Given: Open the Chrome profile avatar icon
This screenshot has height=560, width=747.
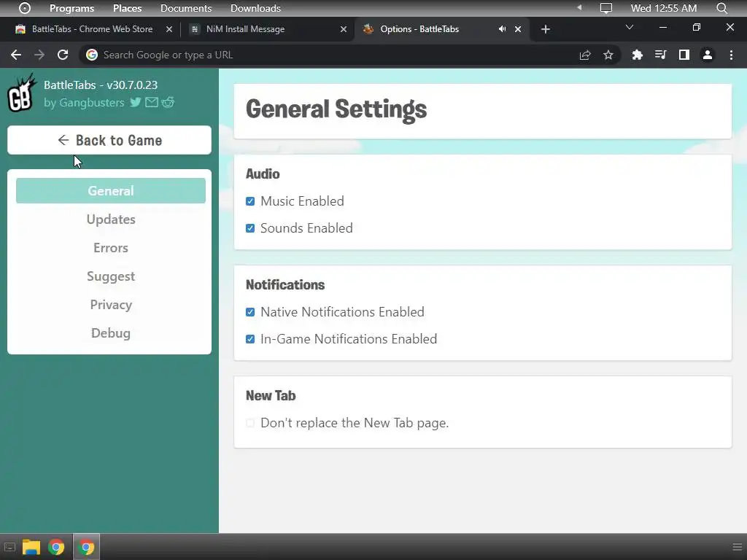Looking at the screenshot, I should 708,55.
